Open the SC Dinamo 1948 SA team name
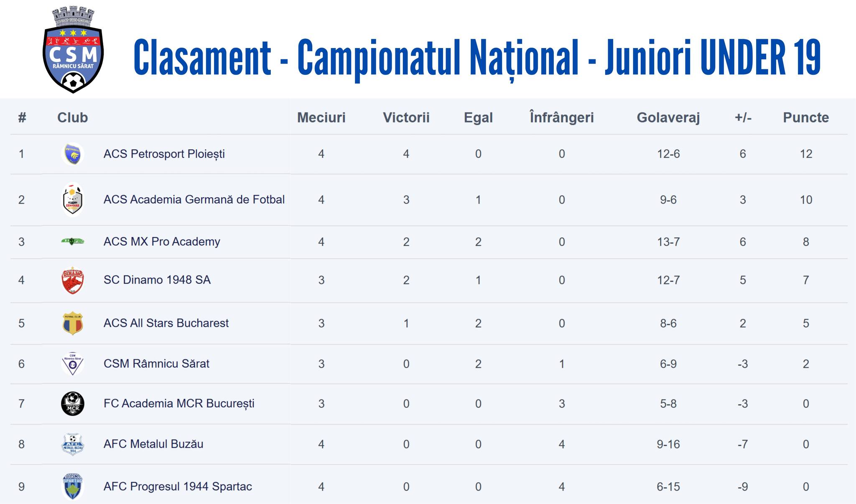The width and height of the screenshot is (856, 504). pyautogui.click(x=157, y=280)
